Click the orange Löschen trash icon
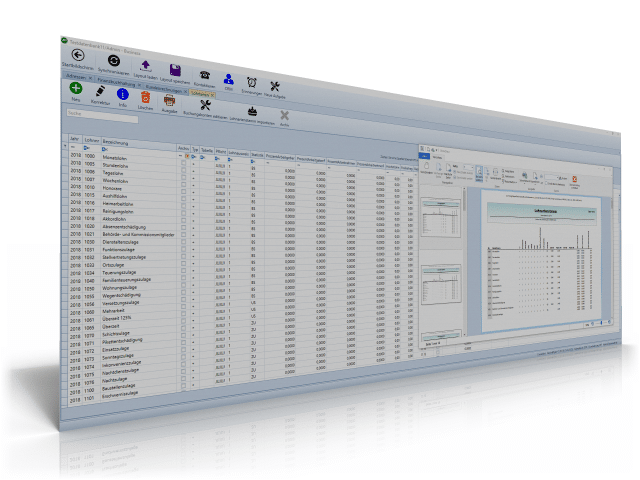640x480 pixels. point(146,98)
